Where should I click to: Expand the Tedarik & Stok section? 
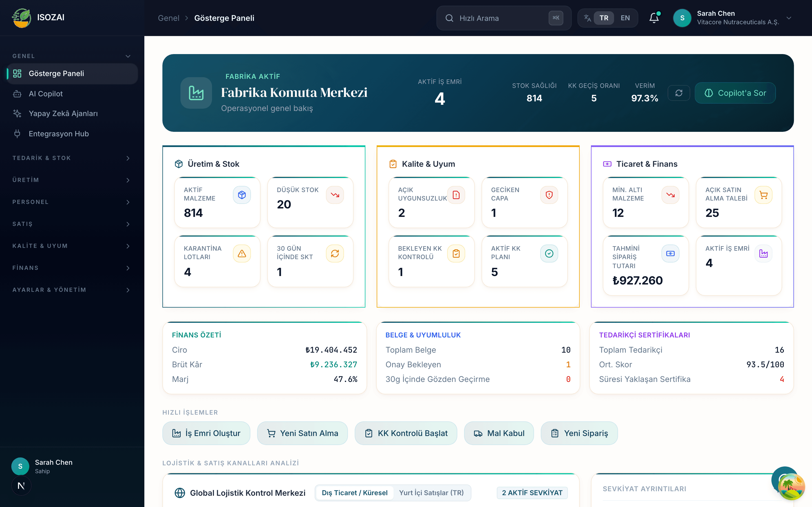[71, 158]
